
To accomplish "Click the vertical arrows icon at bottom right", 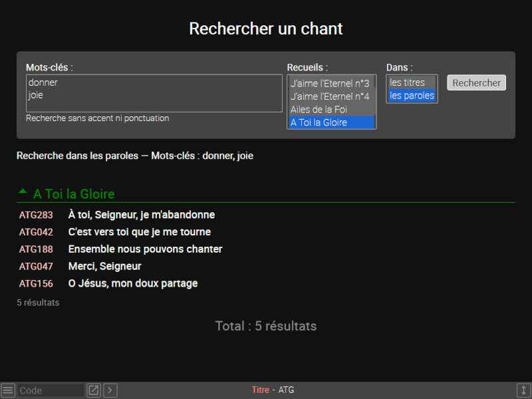I will (x=523, y=390).
